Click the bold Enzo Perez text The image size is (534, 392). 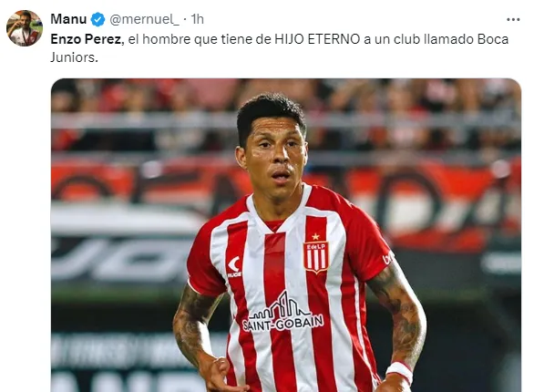(x=86, y=39)
